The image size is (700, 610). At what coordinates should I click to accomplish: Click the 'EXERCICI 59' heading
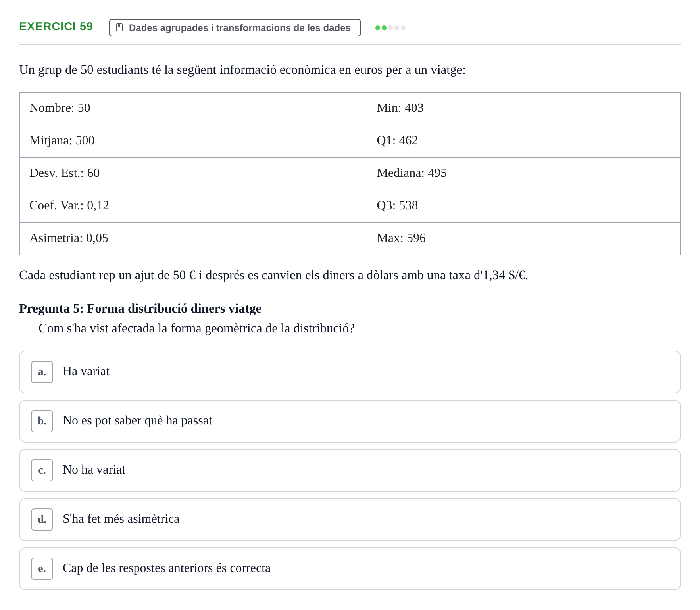(x=56, y=27)
